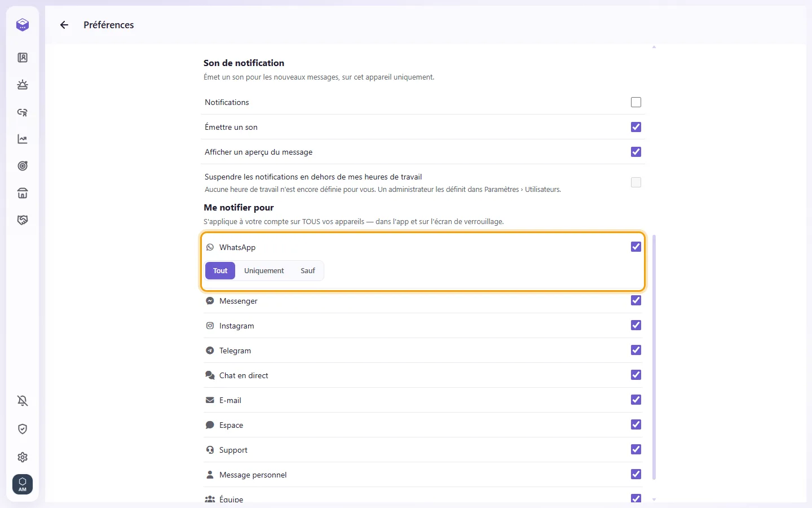812x508 pixels.
Task: Enable the Notifications checkbox
Action: [x=636, y=102]
